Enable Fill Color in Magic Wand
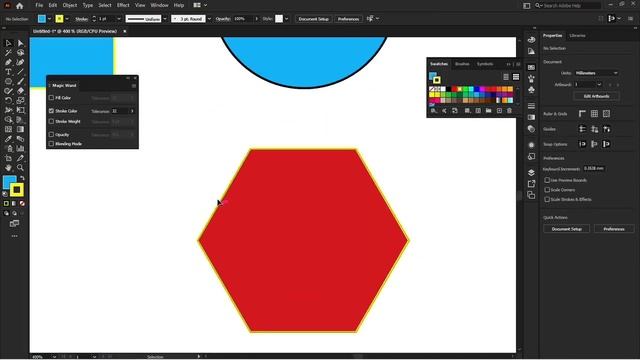This screenshot has width=640, height=360. tap(51, 98)
